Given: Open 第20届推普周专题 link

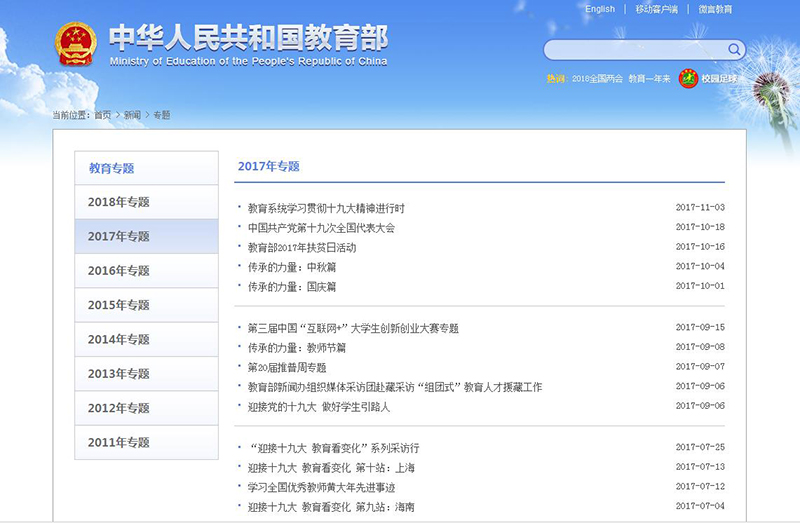Looking at the screenshot, I should (287, 367).
